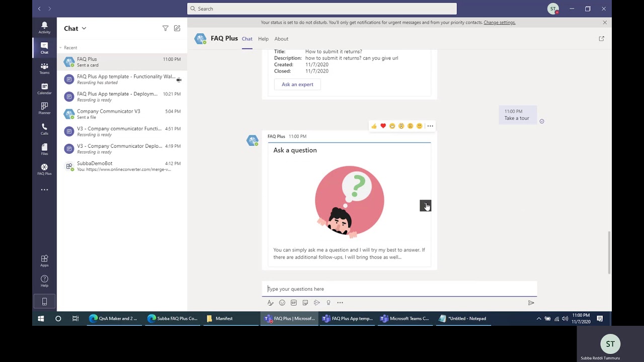Screen dimensions: 644x362
Task: Open the Calls section
Action: point(44,129)
